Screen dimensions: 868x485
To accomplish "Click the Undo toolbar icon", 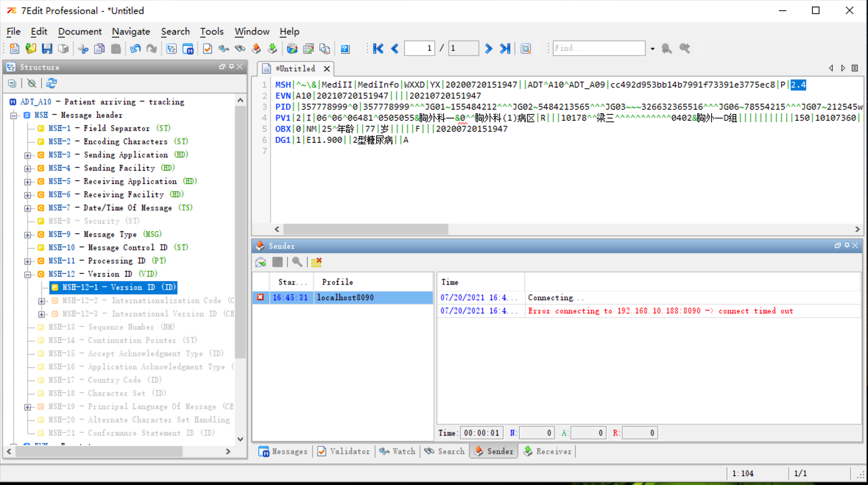I will [x=135, y=49].
